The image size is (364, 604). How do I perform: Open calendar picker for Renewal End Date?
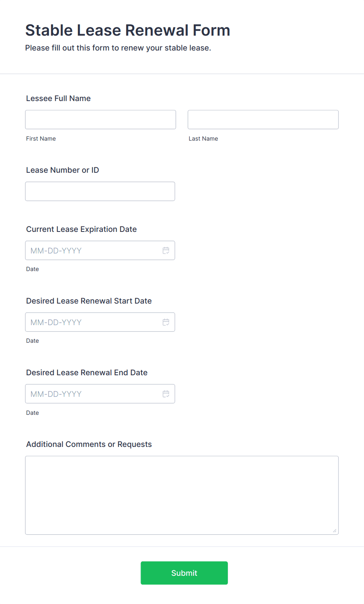point(166,394)
